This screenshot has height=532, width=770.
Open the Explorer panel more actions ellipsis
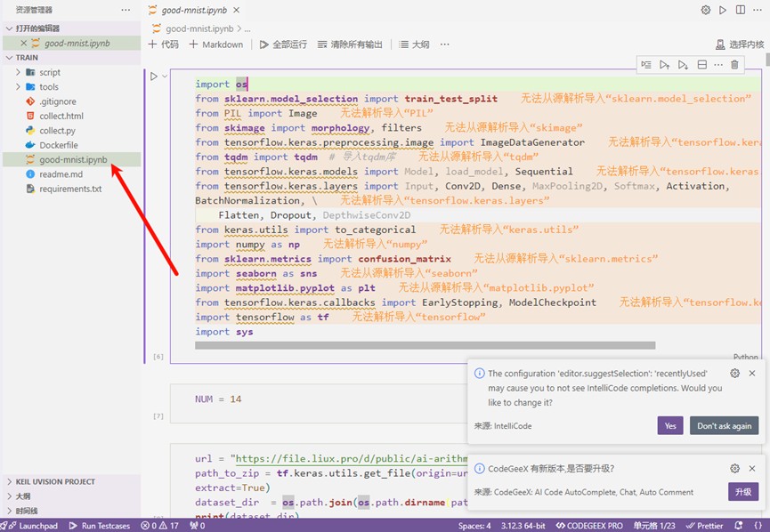126,10
